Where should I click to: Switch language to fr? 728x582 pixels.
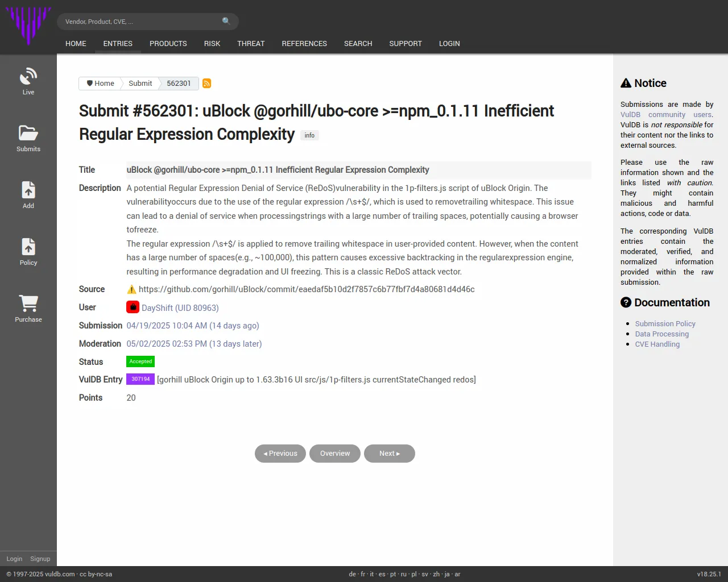(363, 574)
